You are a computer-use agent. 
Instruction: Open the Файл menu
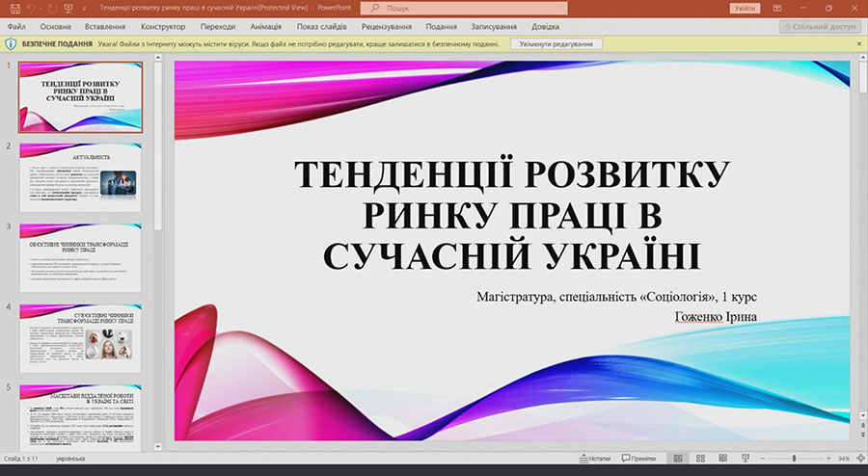16,27
